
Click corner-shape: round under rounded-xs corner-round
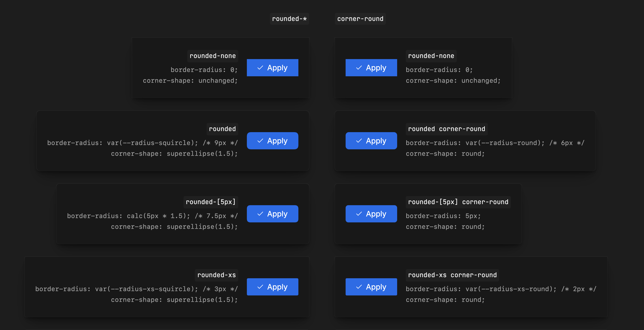(445, 300)
